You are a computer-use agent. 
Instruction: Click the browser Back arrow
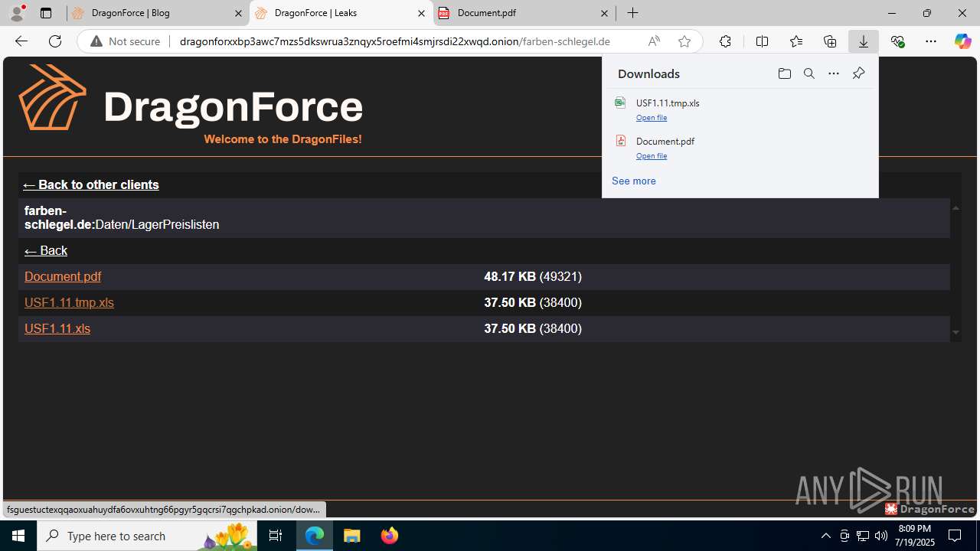click(21, 41)
